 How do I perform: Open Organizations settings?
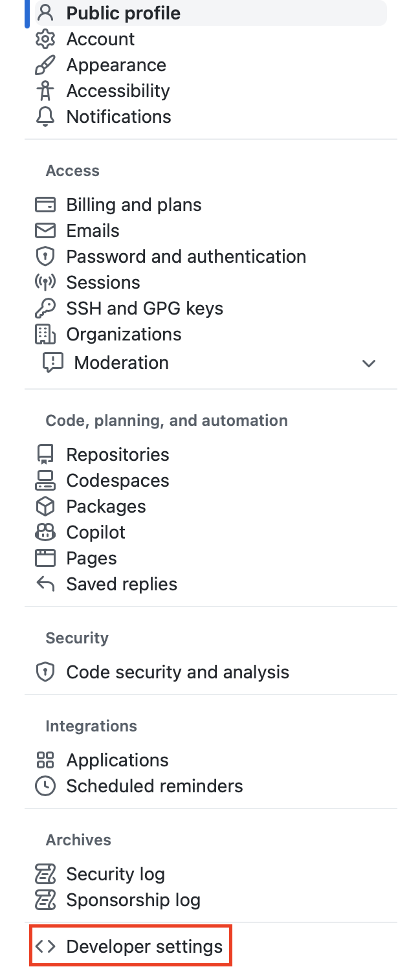coord(124,335)
